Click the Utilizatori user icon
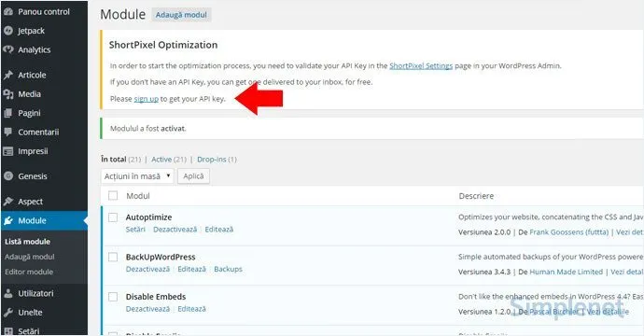The width and height of the screenshot is (644, 336). [x=8, y=293]
